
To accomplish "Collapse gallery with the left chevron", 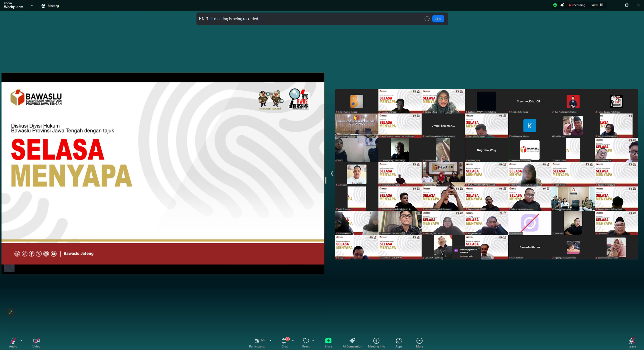I will click(332, 173).
